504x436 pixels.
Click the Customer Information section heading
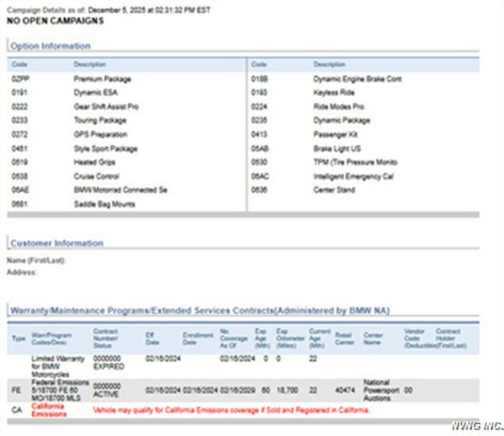57,243
